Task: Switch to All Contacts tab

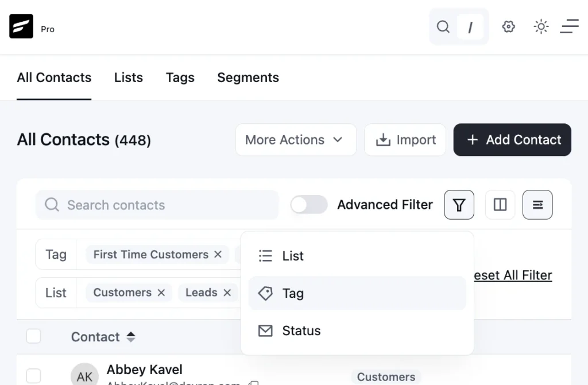Action: [x=54, y=77]
